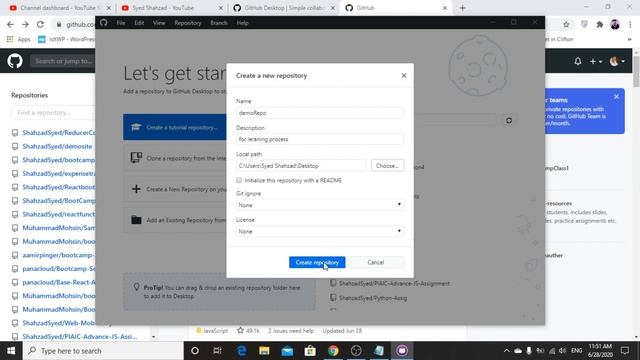Click the Create repository button
Screen dimensions: 640x360
tap(317, 262)
